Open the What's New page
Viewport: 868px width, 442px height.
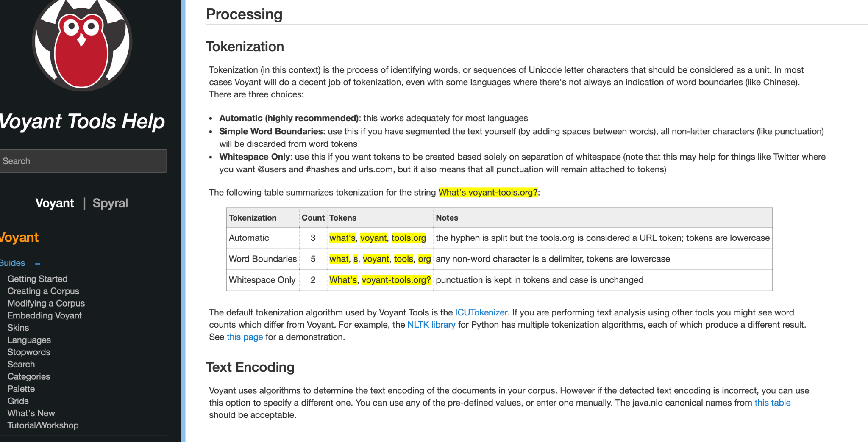pyautogui.click(x=31, y=413)
